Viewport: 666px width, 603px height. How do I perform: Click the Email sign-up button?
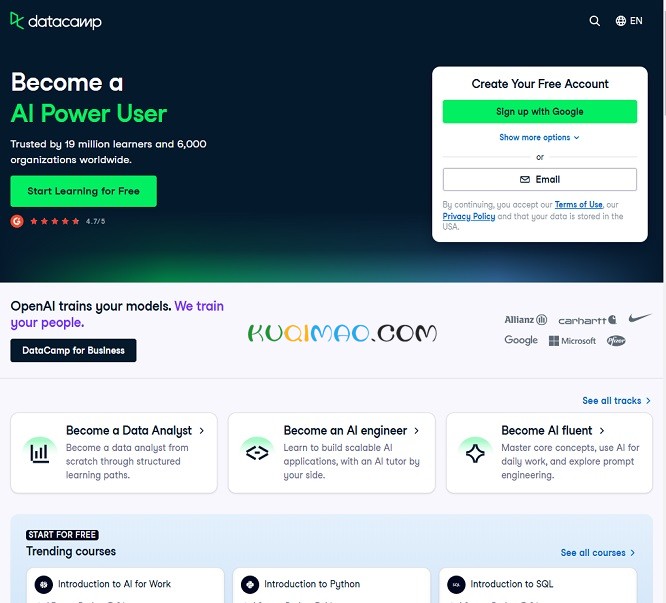pos(539,179)
